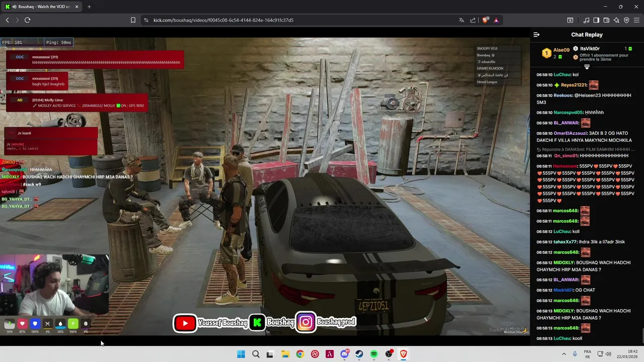
Task: Open Google Chrome from taskbar
Action: [x=300, y=354]
